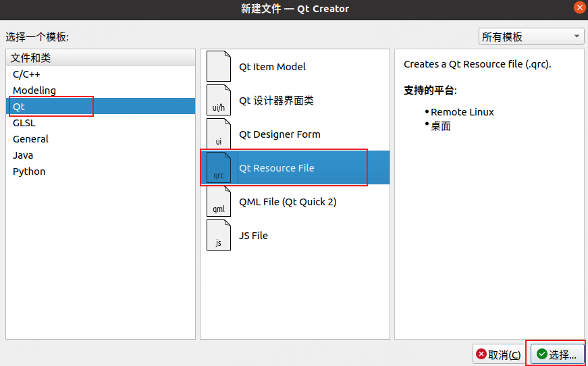The width and height of the screenshot is (588, 366).
Task: Choose the Qt Designer Form template
Action: [295, 134]
